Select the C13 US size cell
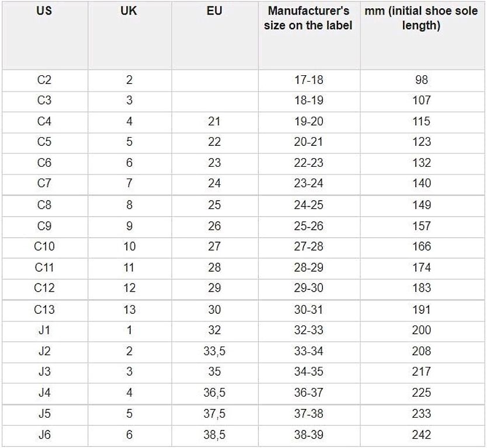The height and width of the screenshot is (448, 487). point(44,310)
